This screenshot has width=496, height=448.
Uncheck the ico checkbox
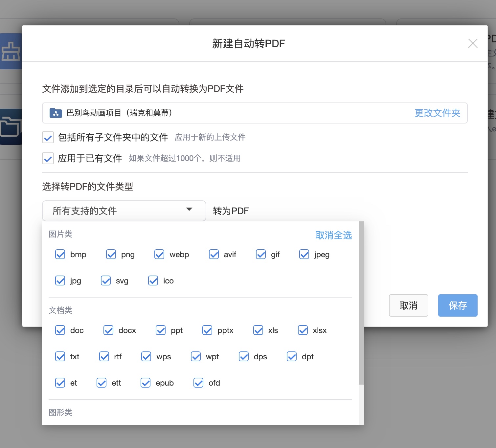click(x=153, y=281)
